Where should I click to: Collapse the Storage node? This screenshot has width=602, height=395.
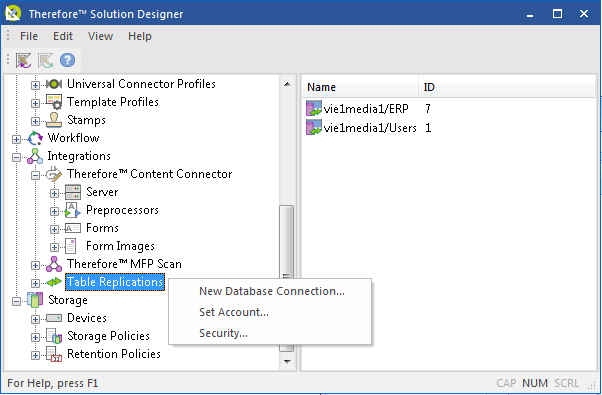[x=16, y=301]
